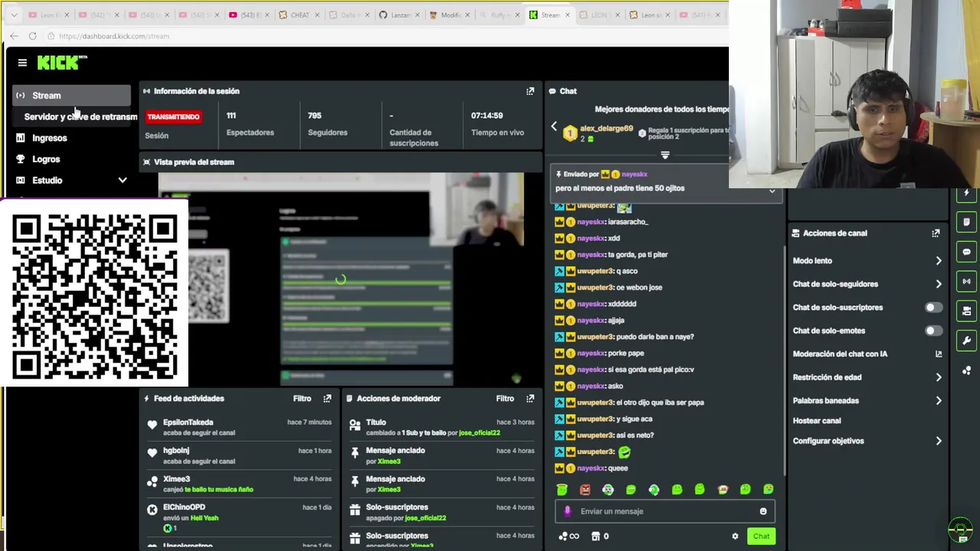Open the shop icon below the chat
The width and height of the screenshot is (980, 551).
pos(596,536)
